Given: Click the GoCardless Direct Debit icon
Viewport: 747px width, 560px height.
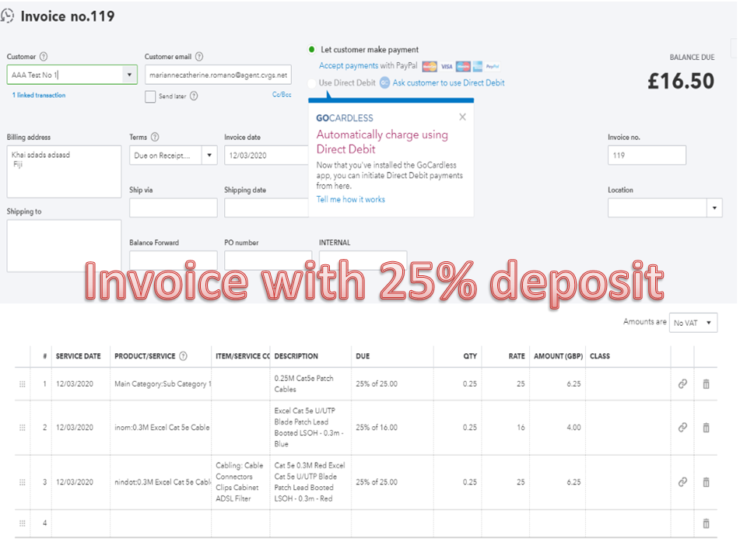Looking at the screenshot, I should 384,83.
